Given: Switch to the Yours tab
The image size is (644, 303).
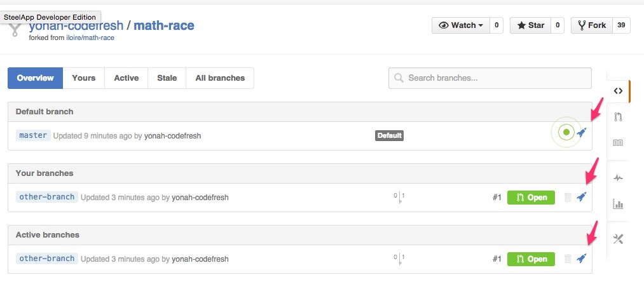Looking at the screenshot, I should click(x=84, y=78).
